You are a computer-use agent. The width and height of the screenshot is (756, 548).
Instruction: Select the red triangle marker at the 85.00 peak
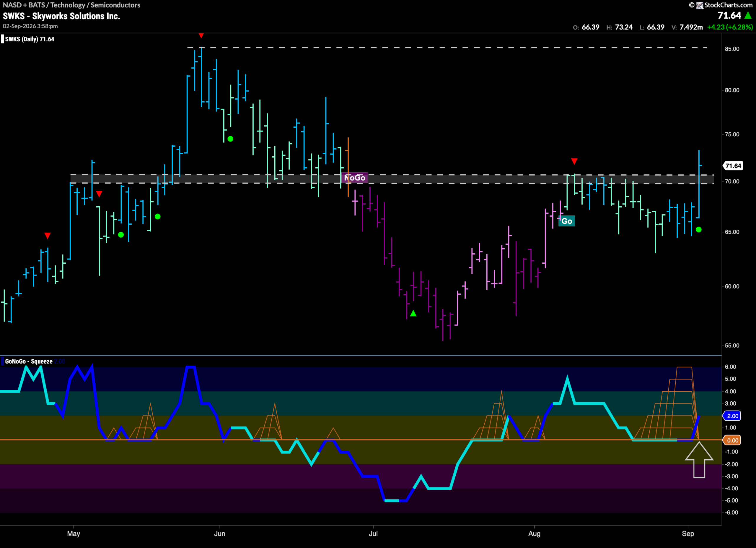click(201, 35)
